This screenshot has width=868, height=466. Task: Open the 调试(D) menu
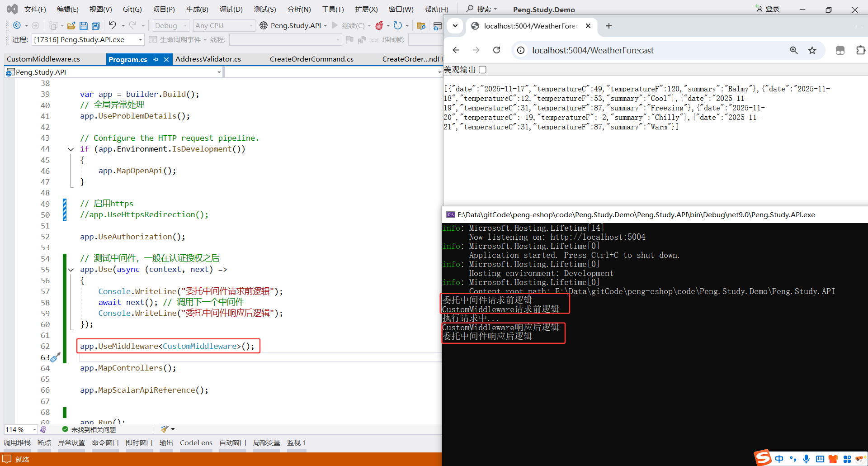pos(231,9)
